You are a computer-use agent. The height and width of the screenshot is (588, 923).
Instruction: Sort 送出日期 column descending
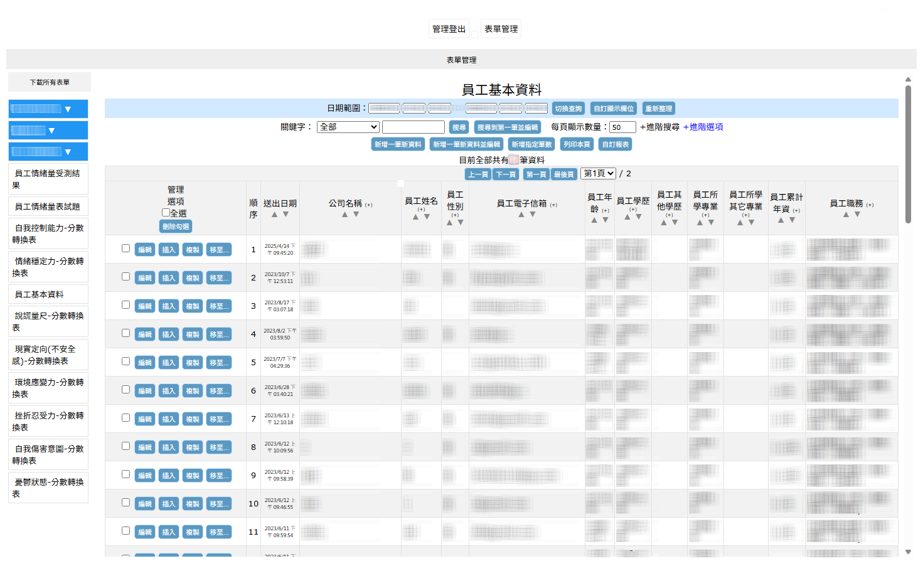285,215
